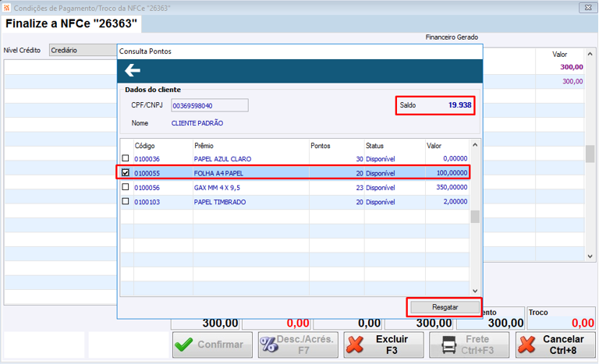Click the Resgatar button
This screenshot has height=364, width=599.
pos(445,307)
